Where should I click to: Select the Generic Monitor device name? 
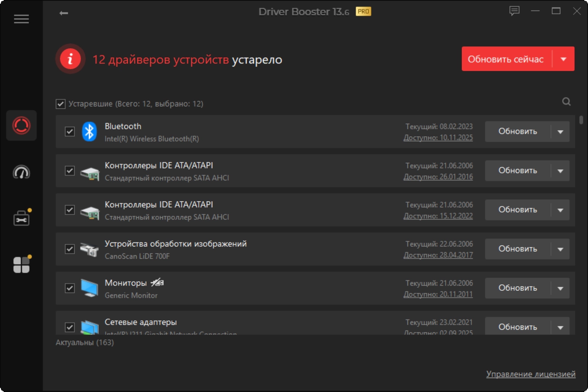click(131, 296)
